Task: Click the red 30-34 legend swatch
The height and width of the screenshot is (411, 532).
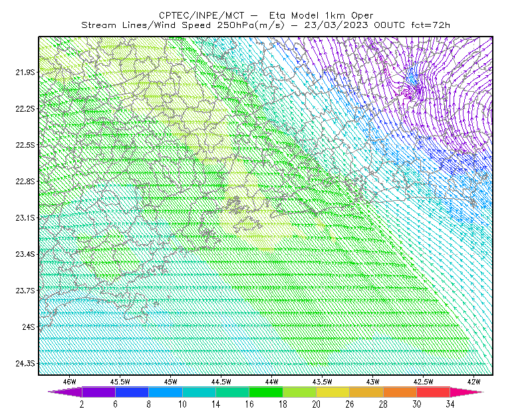Action: (x=434, y=392)
